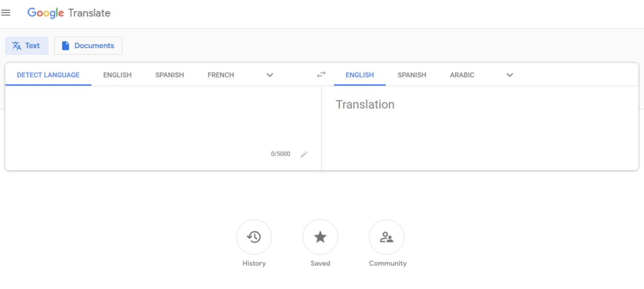This screenshot has width=644, height=289.
Task: Swap source and target languages
Action: coord(321,75)
